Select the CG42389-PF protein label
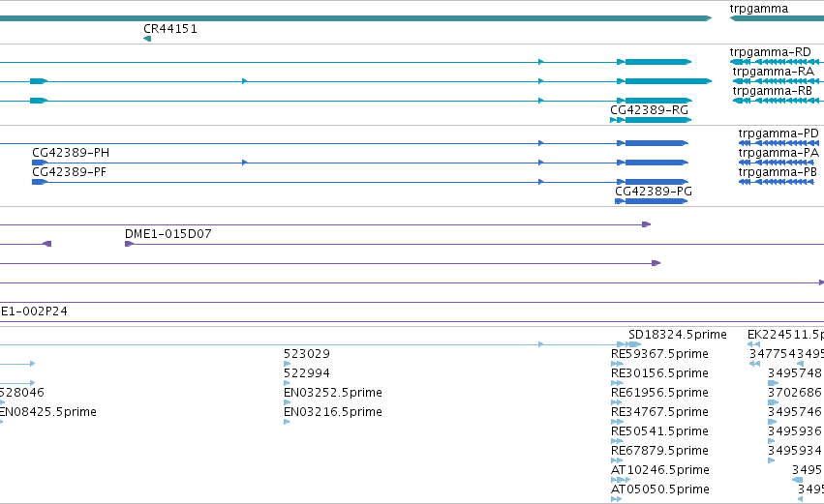This screenshot has width=824, height=504. tap(70, 172)
